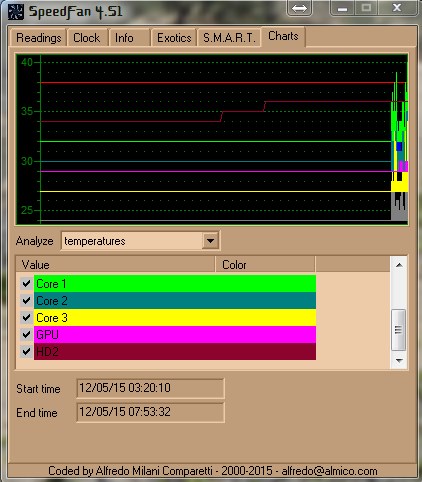Click the Start time field

point(150,388)
